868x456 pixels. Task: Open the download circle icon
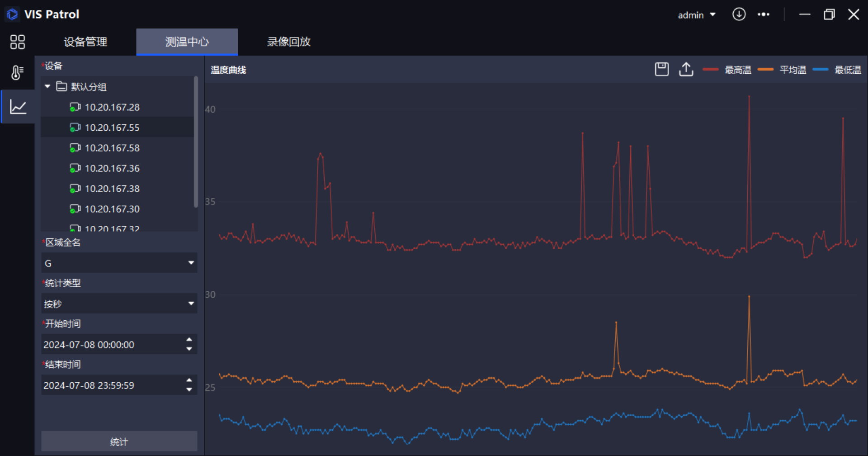pyautogui.click(x=739, y=14)
